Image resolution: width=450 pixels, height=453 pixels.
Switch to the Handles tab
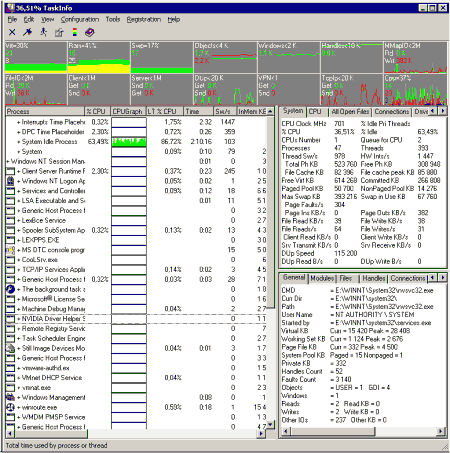[x=374, y=278]
